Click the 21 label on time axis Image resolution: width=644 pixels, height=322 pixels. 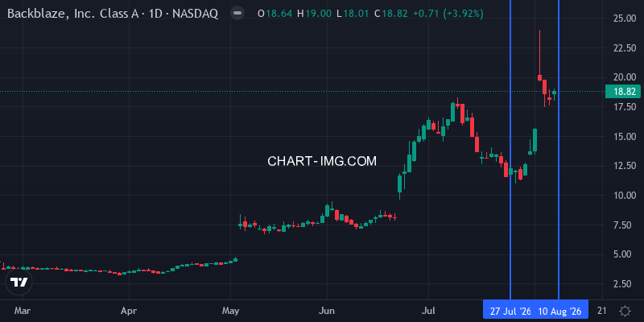click(x=601, y=312)
